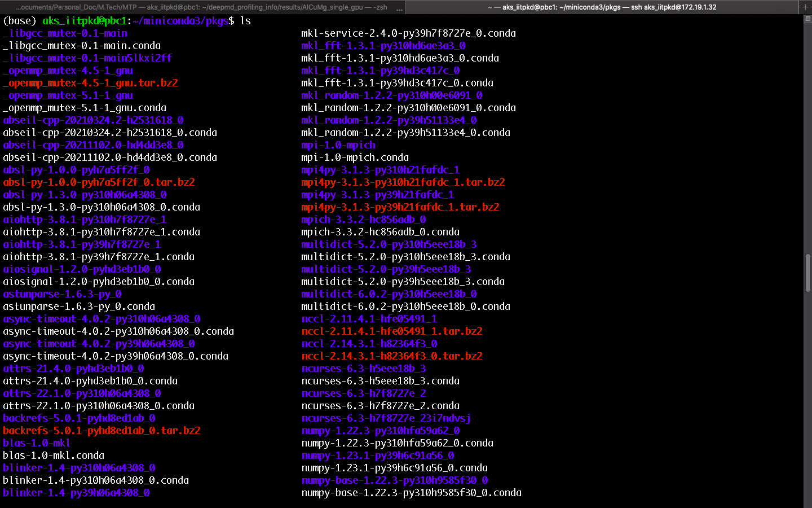Click abseil-cpp-20211102.0-hd4dd3e8_0.conda entry
Image resolution: width=812 pixels, height=508 pixels.
pyautogui.click(x=110, y=157)
